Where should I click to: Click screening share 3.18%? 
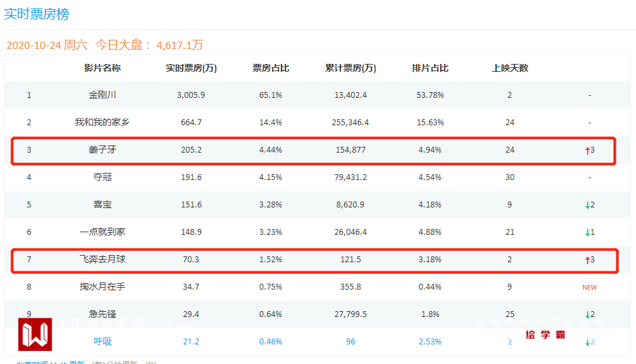[x=430, y=259]
